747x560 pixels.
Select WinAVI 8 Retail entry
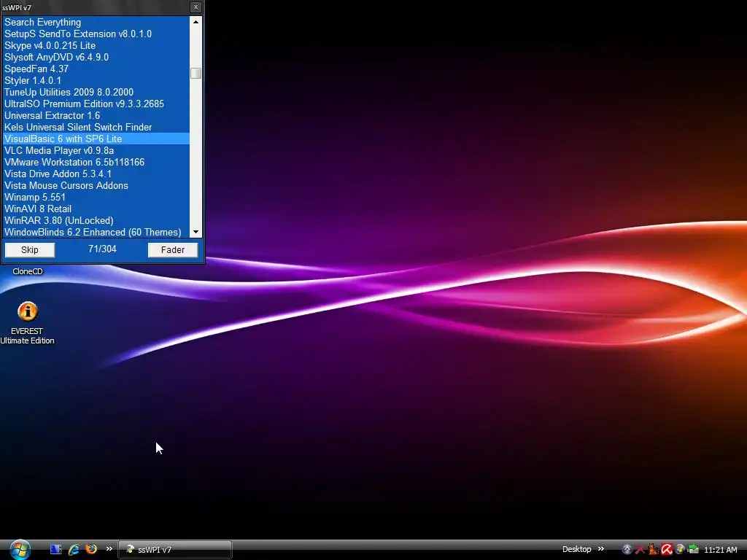point(96,209)
